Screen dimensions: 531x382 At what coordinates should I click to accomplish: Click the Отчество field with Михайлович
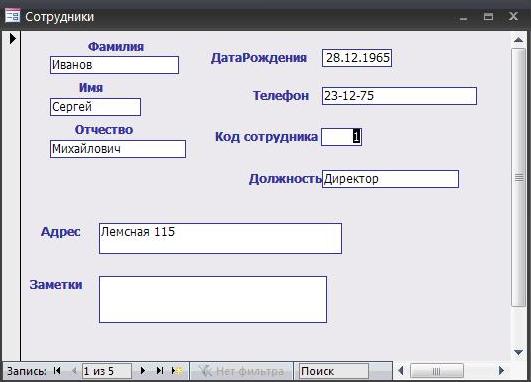tap(118, 149)
